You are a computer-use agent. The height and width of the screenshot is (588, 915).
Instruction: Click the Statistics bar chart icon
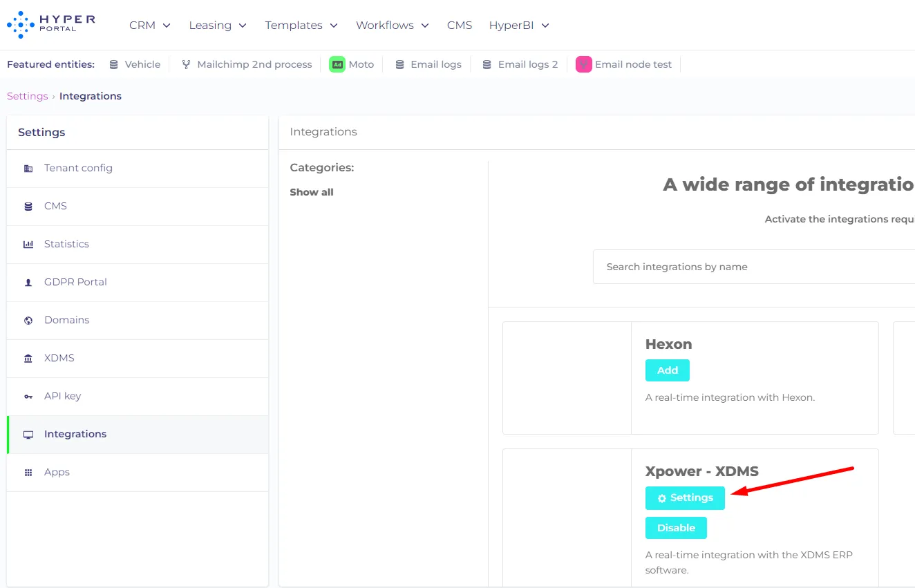[x=28, y=245]
